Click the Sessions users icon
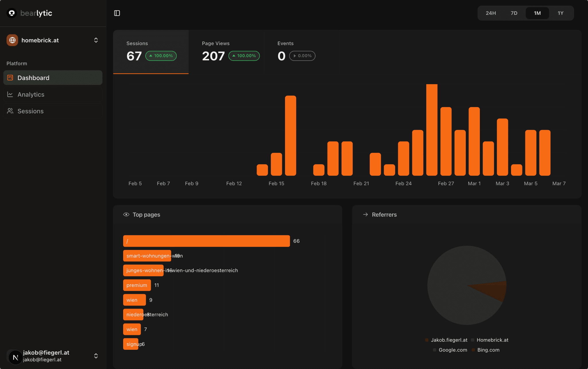The image size is (588, 369). [x=10, y=111]
